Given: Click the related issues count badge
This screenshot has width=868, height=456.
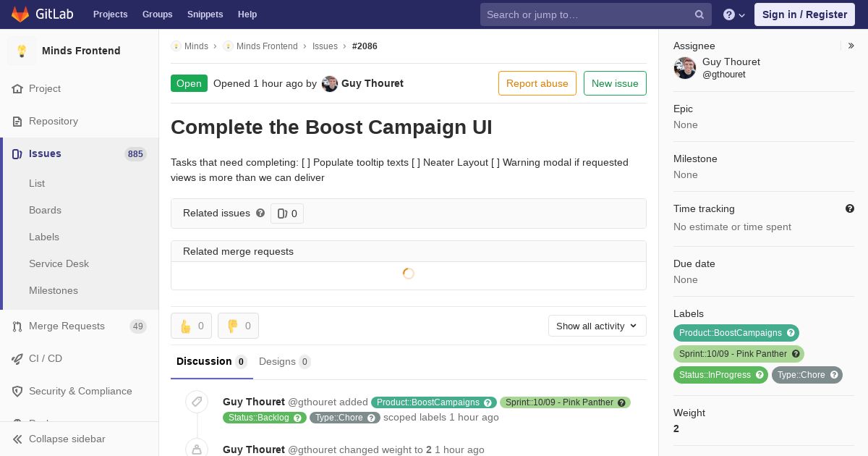Looking at the screenshot, I should pos(287,214).
